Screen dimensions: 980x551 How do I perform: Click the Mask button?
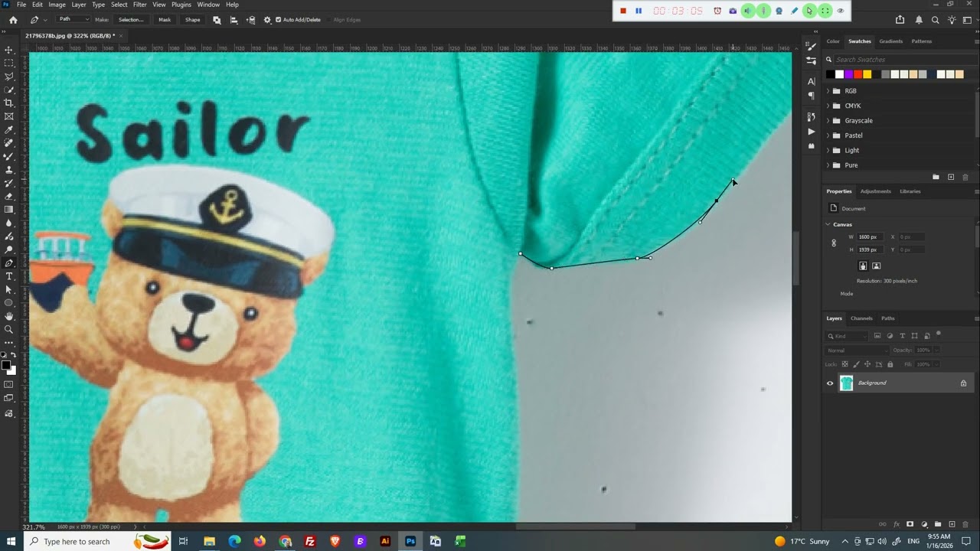(x=165, y=20)
